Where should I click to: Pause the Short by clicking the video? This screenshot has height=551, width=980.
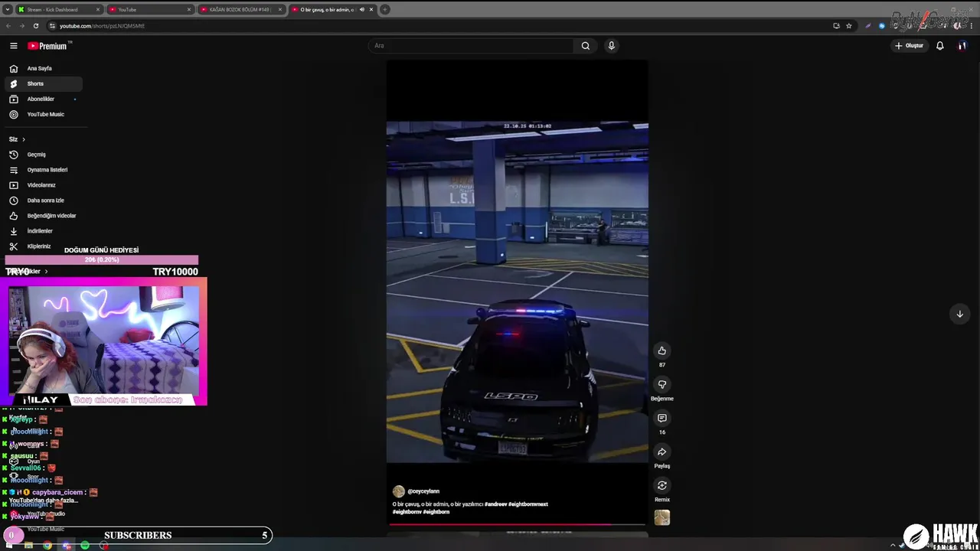point(518,291)
